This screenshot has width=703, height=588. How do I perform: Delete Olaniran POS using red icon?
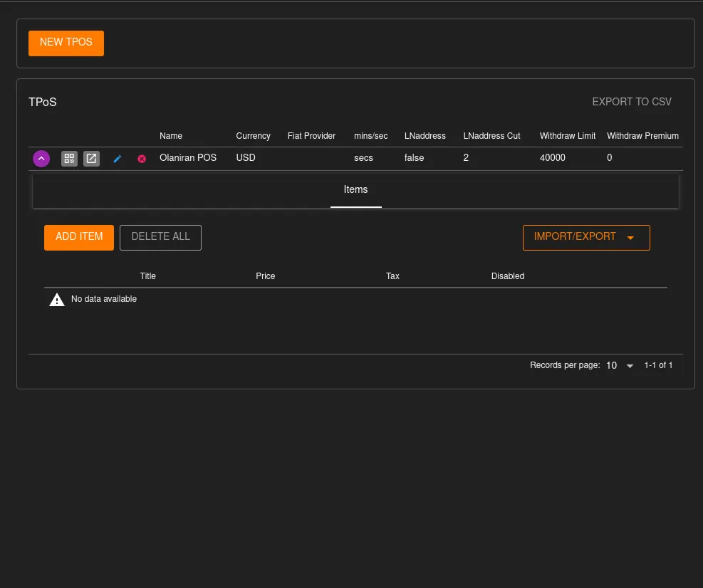(142, 159)
